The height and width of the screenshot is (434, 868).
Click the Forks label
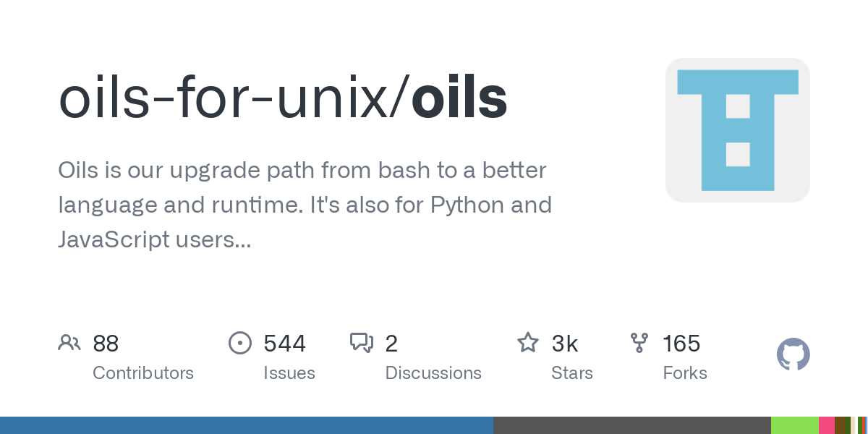pyautogui.click(x=685, y=373)
